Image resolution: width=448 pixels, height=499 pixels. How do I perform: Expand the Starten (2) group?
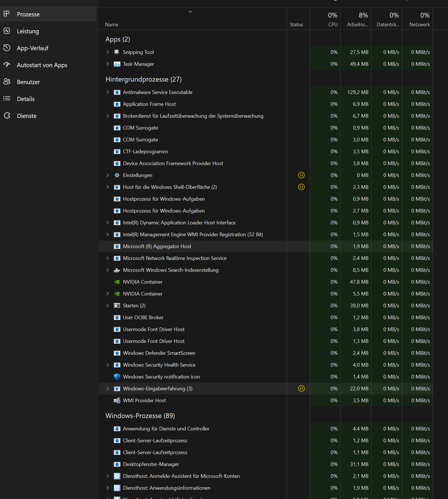click(x=107, y=306)
